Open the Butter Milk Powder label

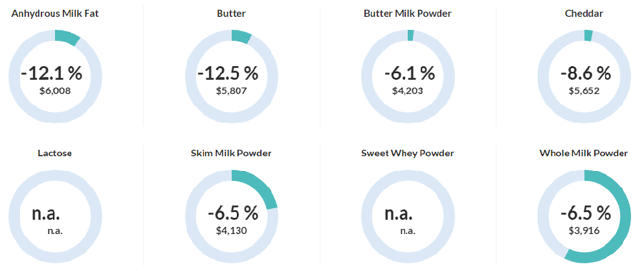pos(408,13)
